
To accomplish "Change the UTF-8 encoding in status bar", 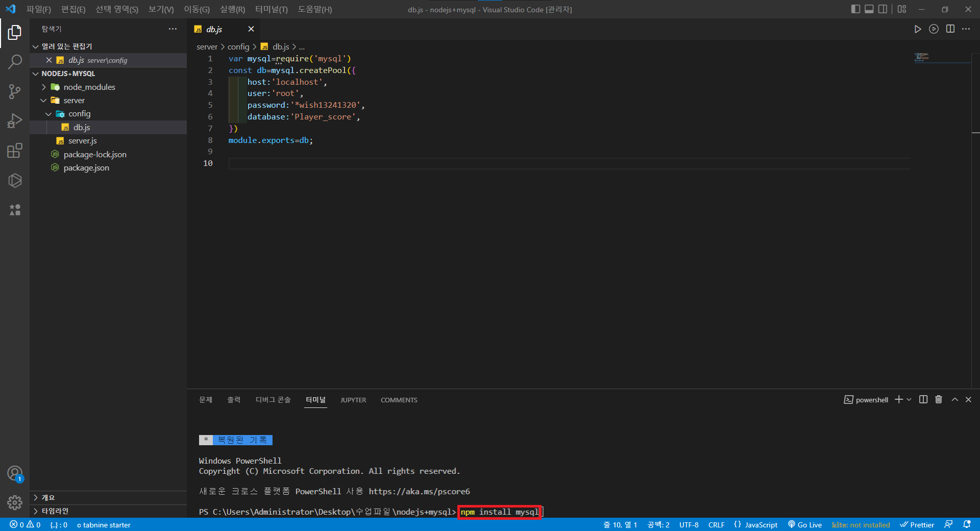I will tap(689, 525).
